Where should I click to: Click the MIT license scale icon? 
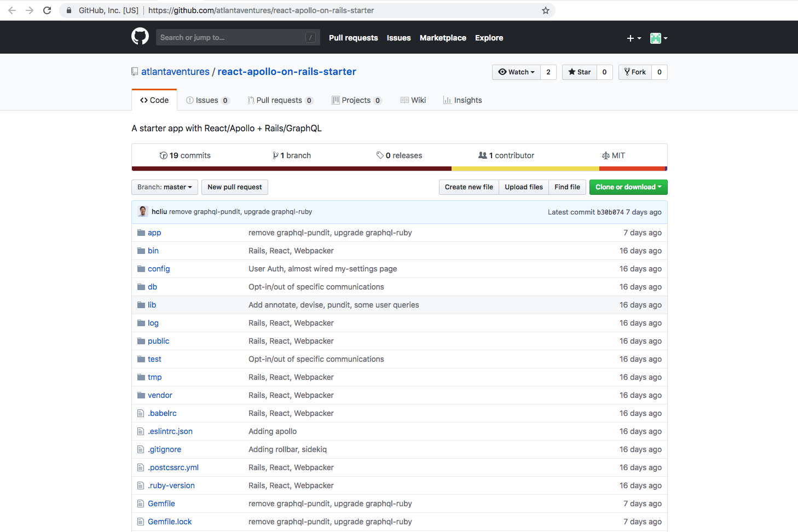pos(605,155)
